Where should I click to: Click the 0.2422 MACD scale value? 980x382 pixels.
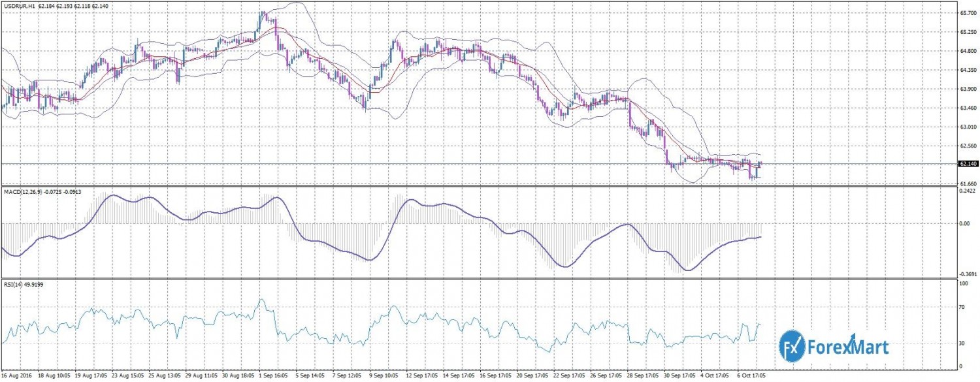pos(968,191)
